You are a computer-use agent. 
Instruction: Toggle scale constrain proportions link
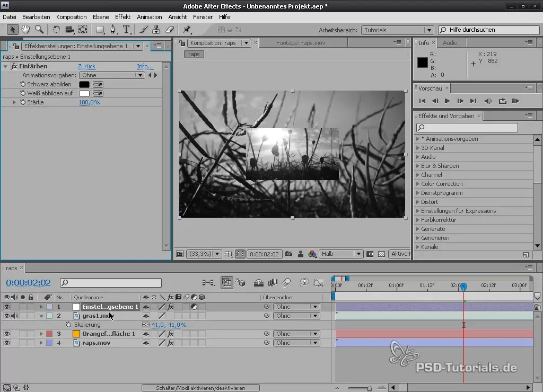click(146, 325)
